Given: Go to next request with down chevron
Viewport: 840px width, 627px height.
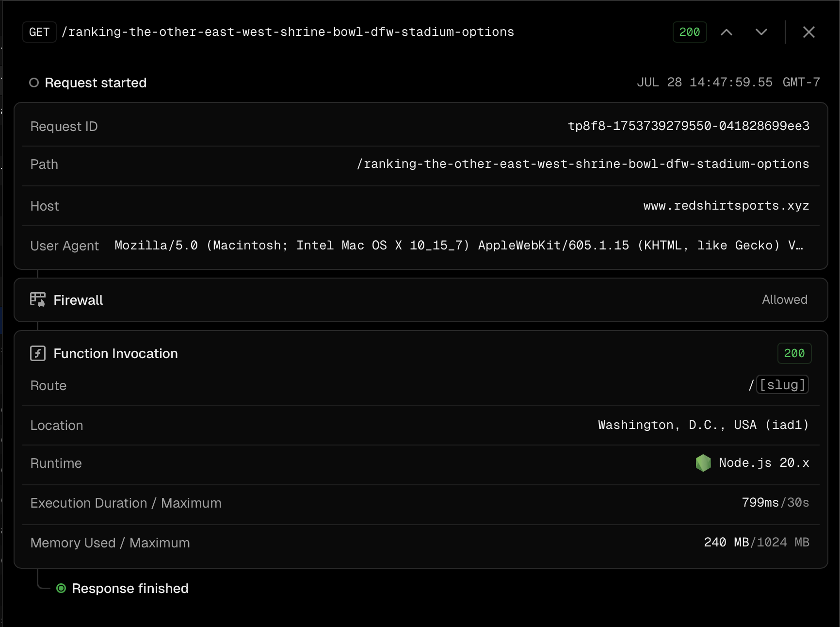Looking at the screenshot, I should [x=761, y=32].
